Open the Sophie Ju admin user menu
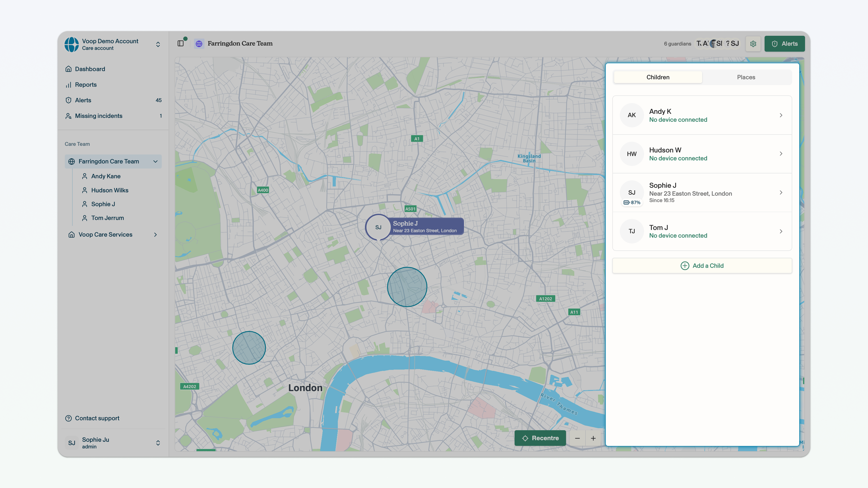The width and height of the screenshot is (868, 488). pos(113,443)
